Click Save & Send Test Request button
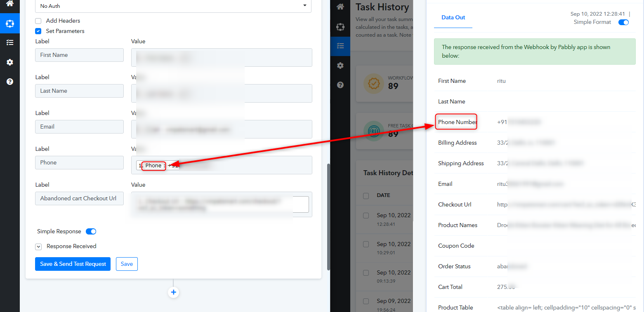The width and height of the screenshot is (644, 312). point(73,264)
